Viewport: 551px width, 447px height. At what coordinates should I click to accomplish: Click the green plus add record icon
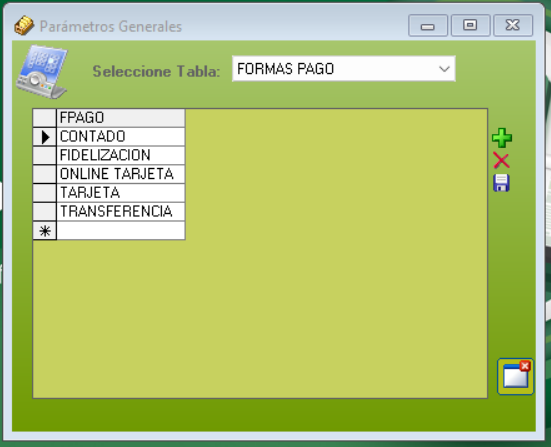(502, 138)
